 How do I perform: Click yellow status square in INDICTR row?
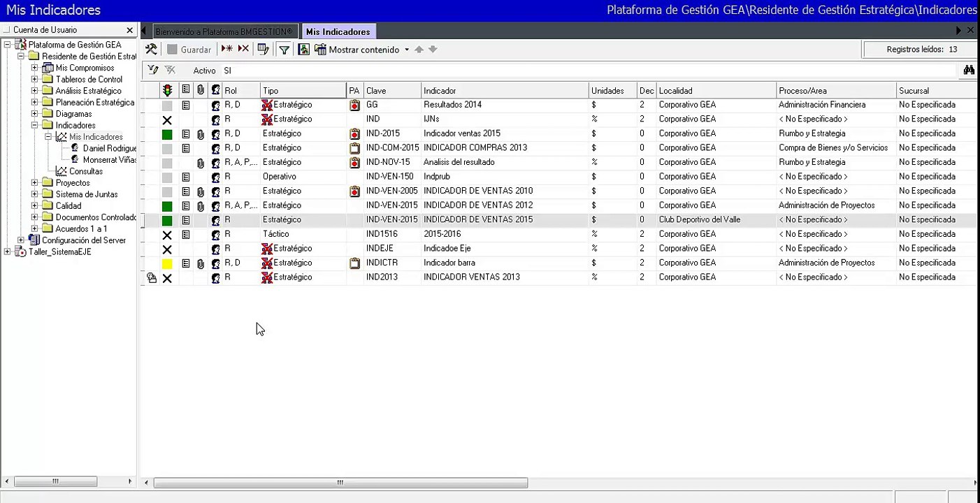tap(167, 263)
